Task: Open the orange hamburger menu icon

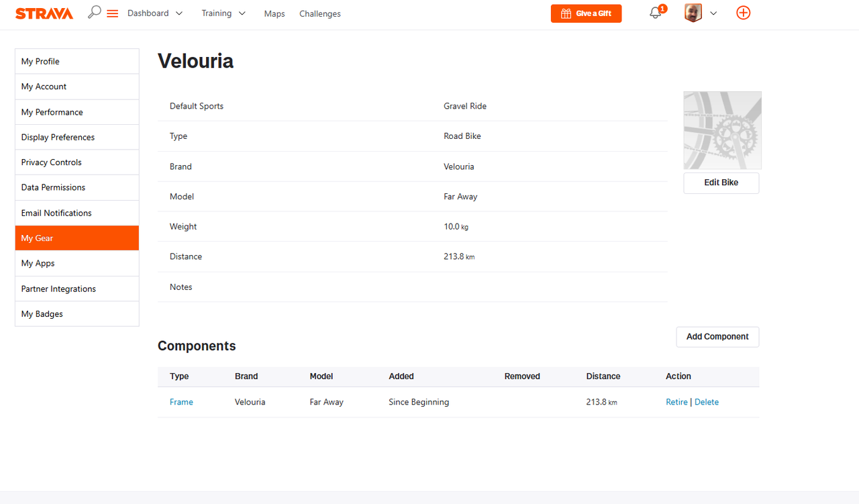Action: (113, 13)
